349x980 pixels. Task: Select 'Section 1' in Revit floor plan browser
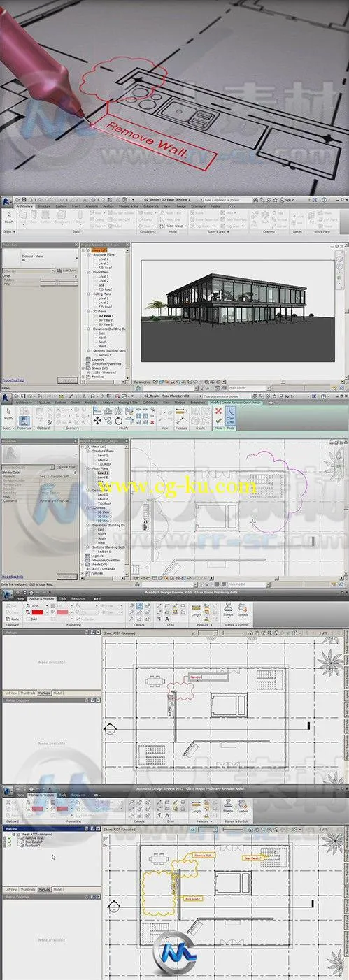[x=104, y=552]
